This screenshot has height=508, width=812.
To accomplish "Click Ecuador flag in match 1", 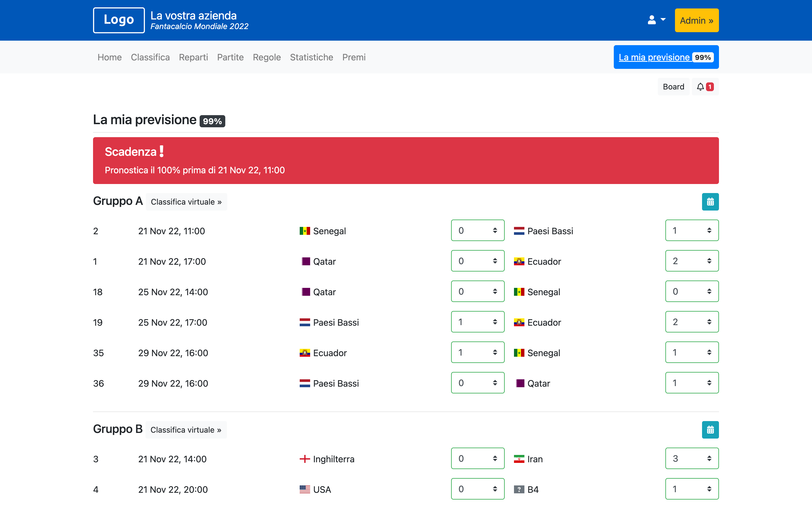I will tap(519, 261).
